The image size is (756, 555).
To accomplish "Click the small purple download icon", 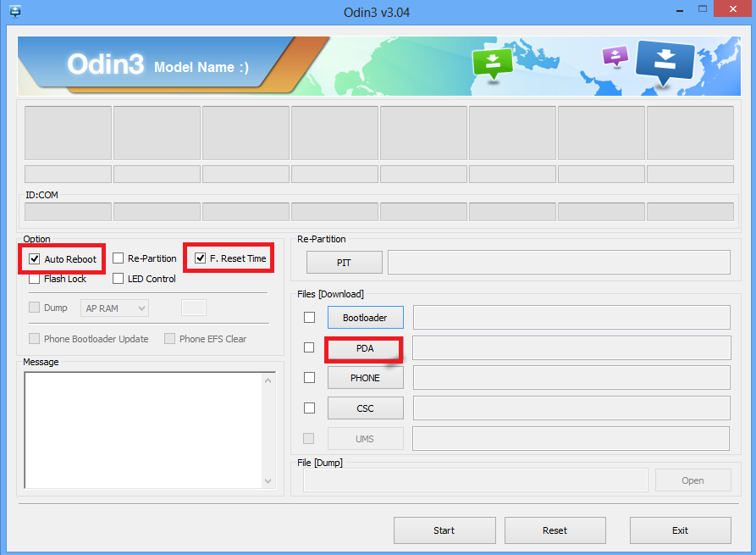I will (615, 56).
